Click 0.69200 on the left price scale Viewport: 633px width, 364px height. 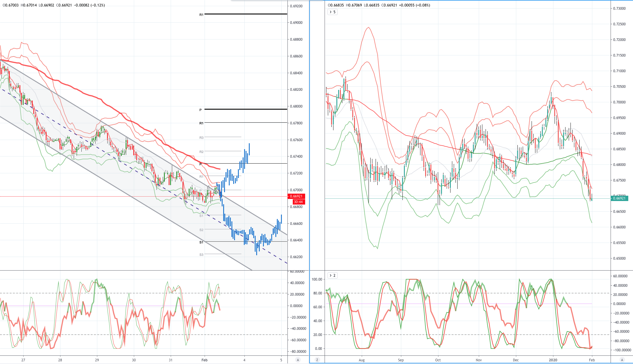pos(296,6)
